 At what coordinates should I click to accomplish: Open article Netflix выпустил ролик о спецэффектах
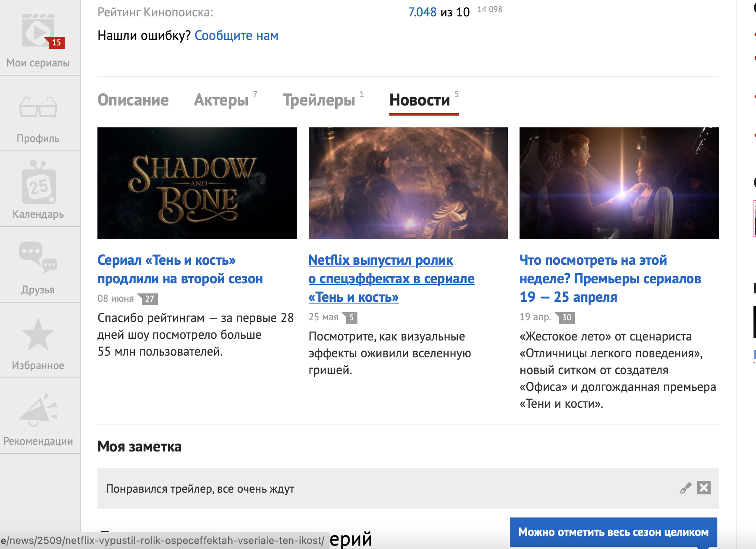point(391,279)
